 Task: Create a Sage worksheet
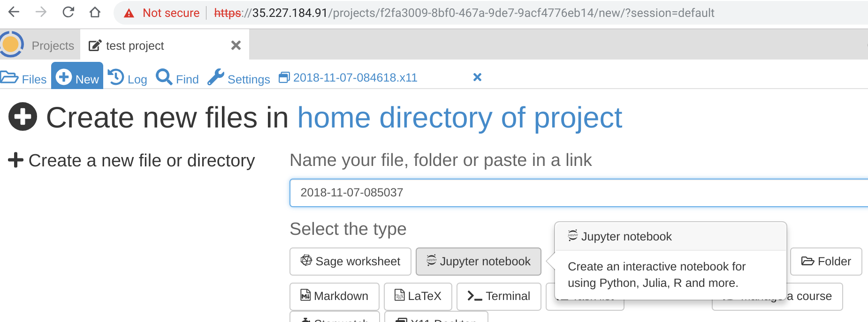350,262
